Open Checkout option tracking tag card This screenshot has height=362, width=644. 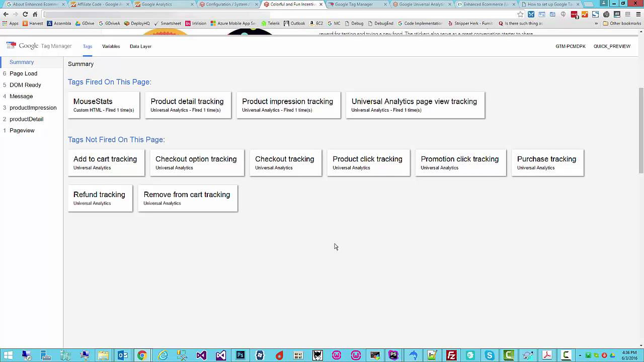[197, 162]
